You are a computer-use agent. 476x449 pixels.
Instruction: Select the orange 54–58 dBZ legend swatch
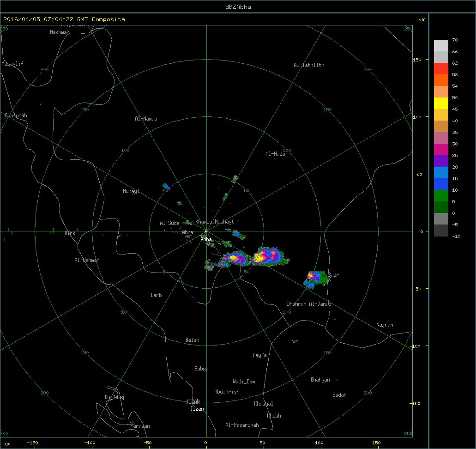tap(441, 80)
